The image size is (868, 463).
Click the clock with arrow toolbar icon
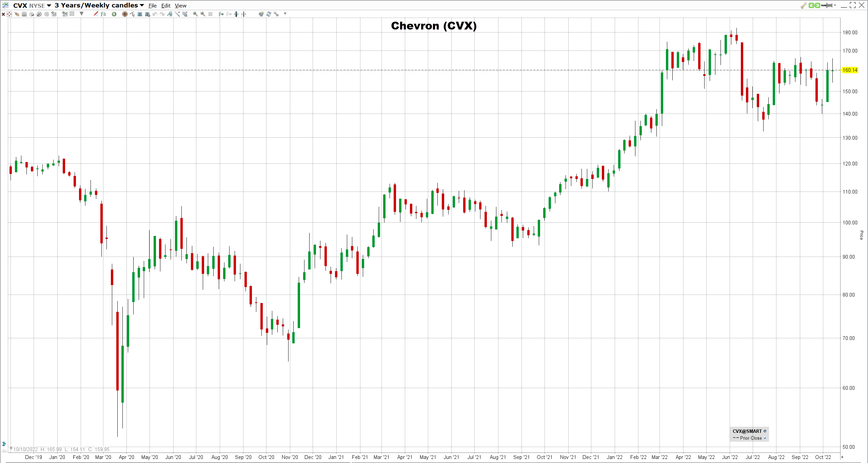[39, 14]
